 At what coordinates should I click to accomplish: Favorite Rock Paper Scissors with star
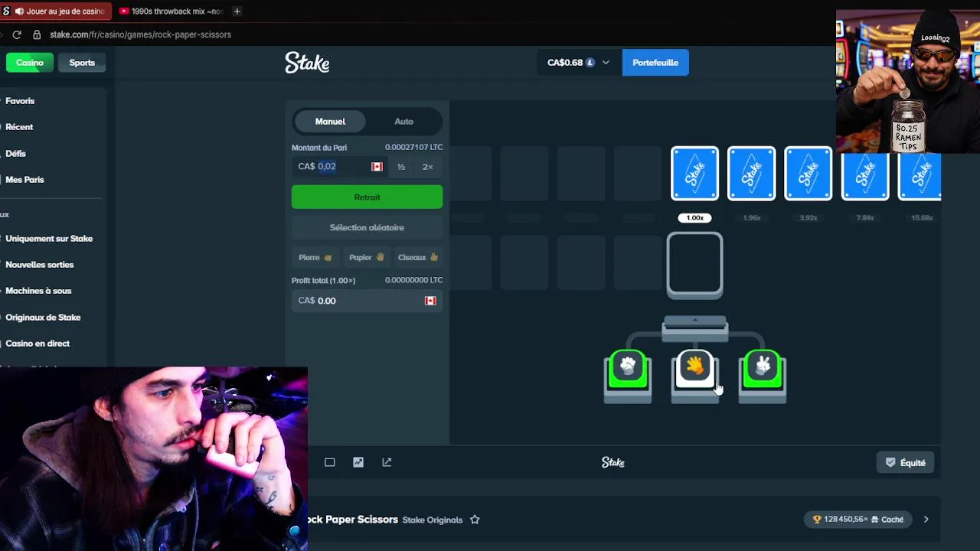tap(475, 520)
